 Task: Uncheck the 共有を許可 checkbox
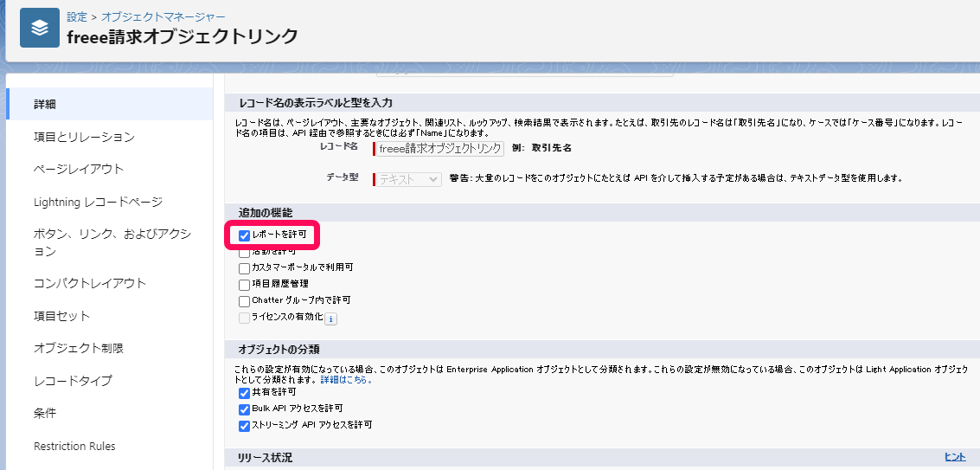click(245, 394)
